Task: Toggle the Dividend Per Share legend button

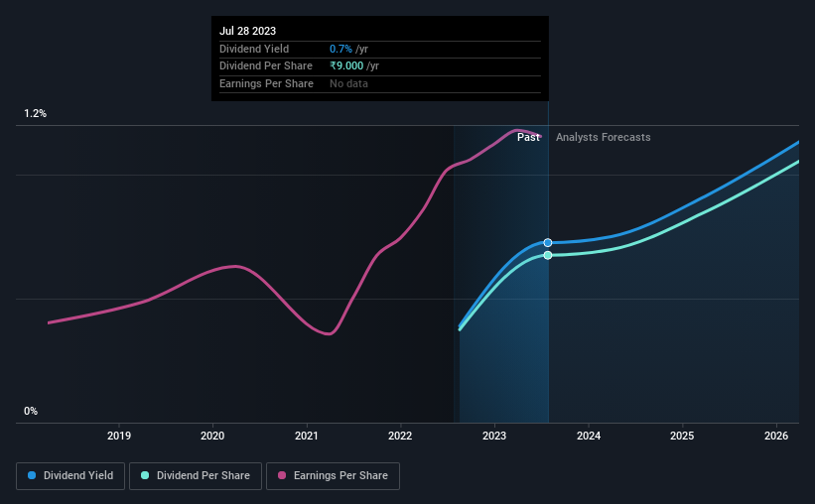Action: point(196,476)
